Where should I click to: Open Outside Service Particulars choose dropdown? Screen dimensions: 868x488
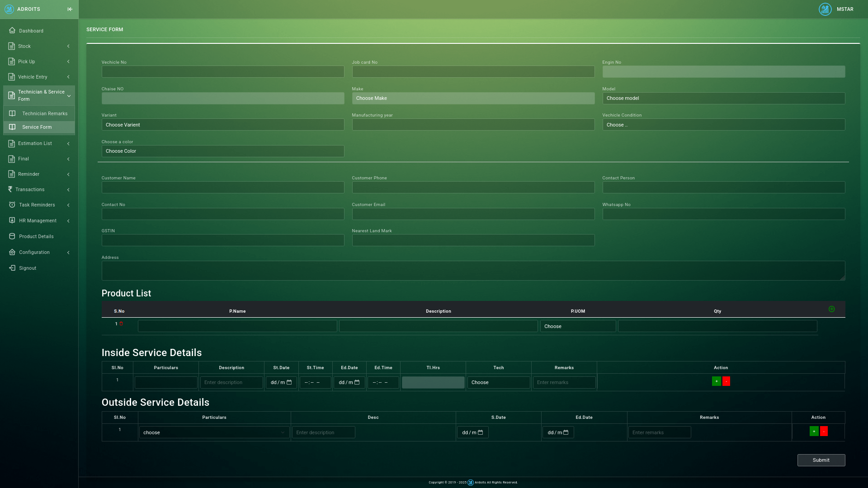click(214, 432)
